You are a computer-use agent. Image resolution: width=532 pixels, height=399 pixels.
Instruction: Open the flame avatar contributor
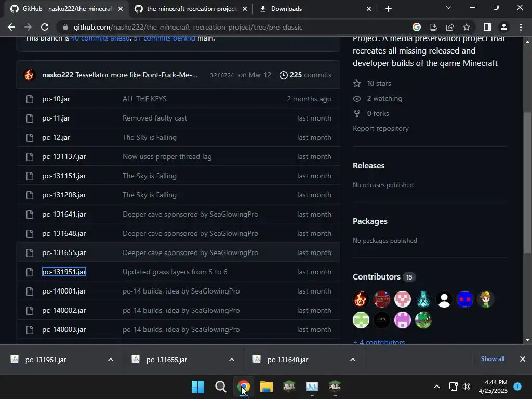point(361,299)
